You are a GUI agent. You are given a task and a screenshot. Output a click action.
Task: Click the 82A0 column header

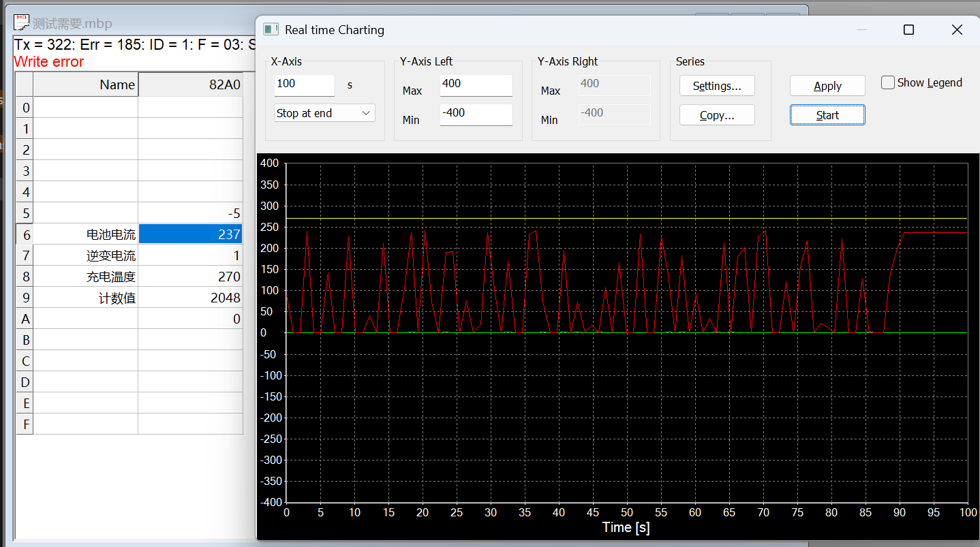190,85
